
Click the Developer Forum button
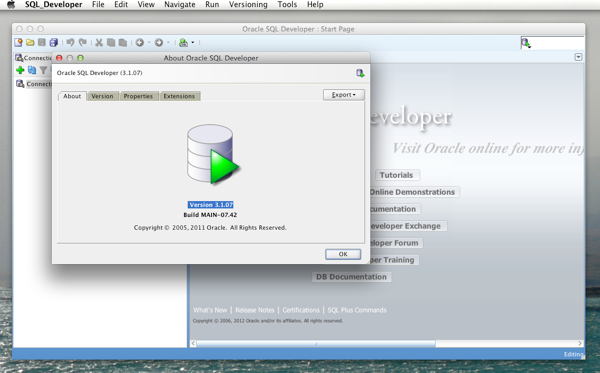(x=396, y=243)
